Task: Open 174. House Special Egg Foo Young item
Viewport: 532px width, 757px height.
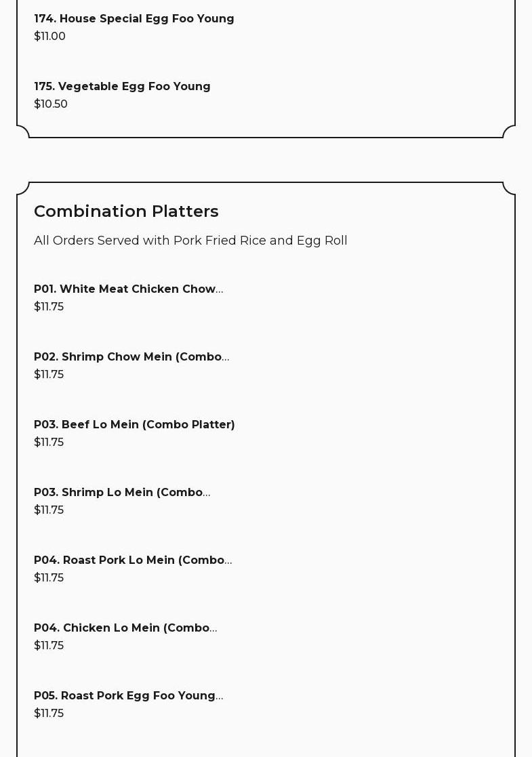Action: [x=134, y=19]
